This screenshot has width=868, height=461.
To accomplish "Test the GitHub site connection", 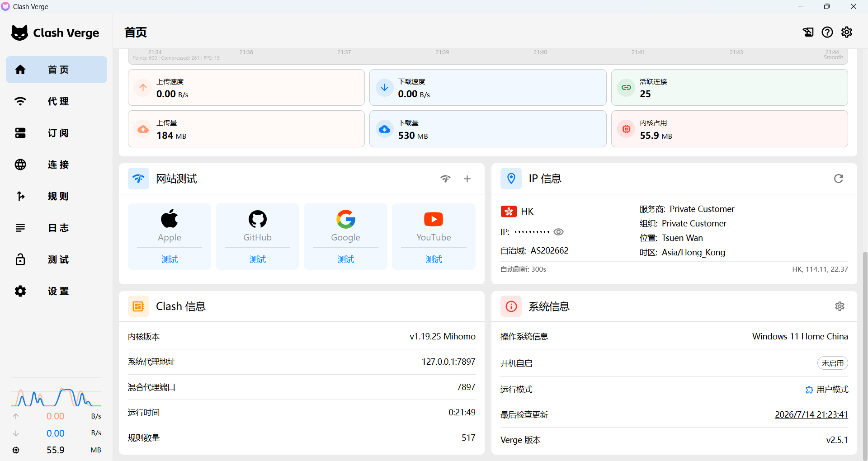I will 258,259.
